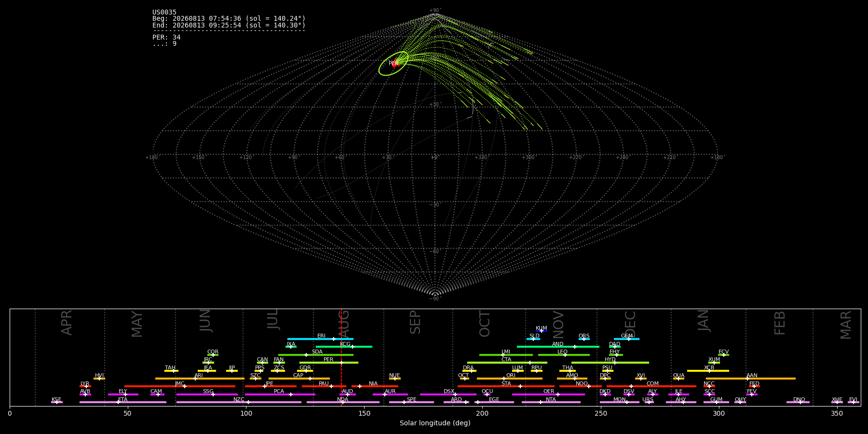
Task: Select the AAN orange shower bar
Action: click(x=751, y=379)
